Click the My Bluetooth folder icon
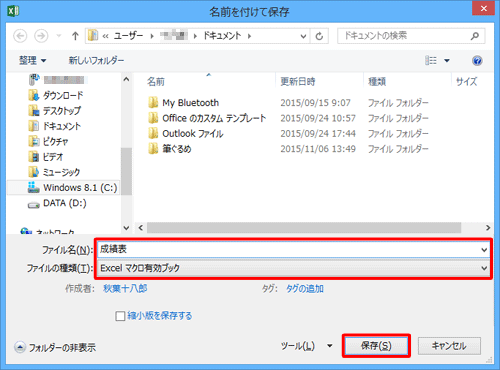Viewport: 500px width, 370px height. [153, 103]
